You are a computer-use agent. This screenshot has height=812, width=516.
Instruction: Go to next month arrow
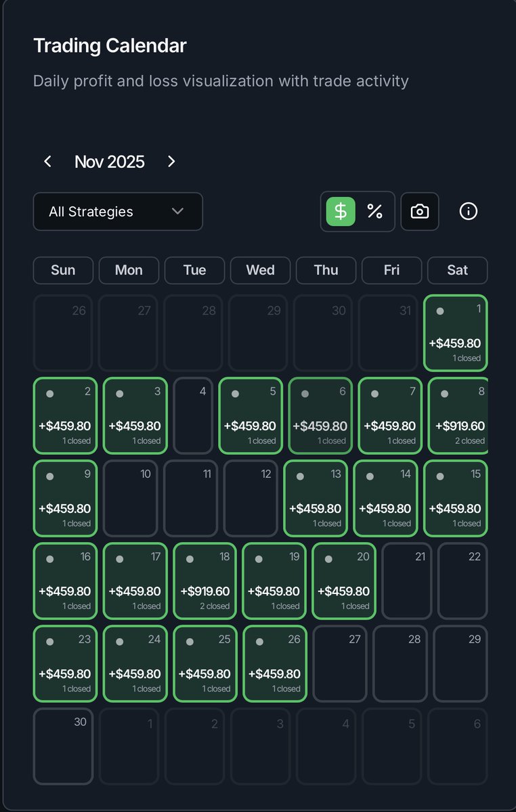pyautogui.click(x=171, y=161)
